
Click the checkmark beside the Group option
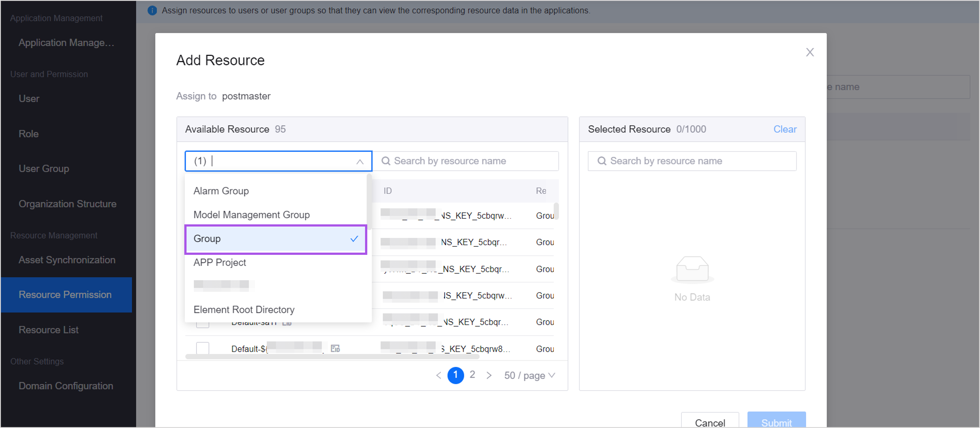[354, 239]
